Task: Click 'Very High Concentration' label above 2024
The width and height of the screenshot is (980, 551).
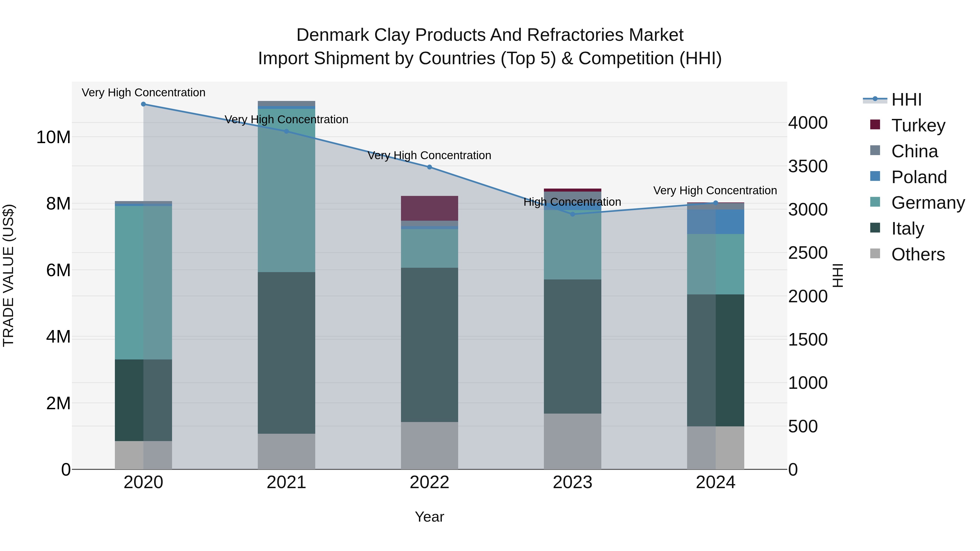Action: point(715,190)
